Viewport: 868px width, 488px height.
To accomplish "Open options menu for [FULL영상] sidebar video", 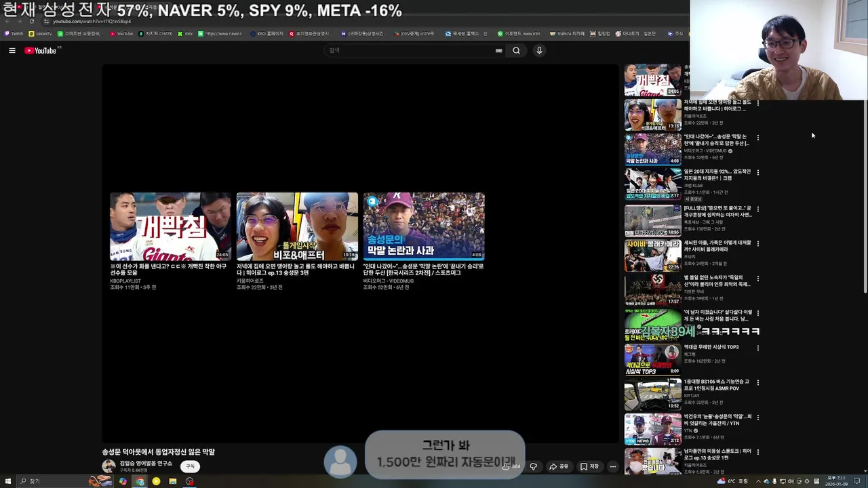I will [x=758, y=208].
